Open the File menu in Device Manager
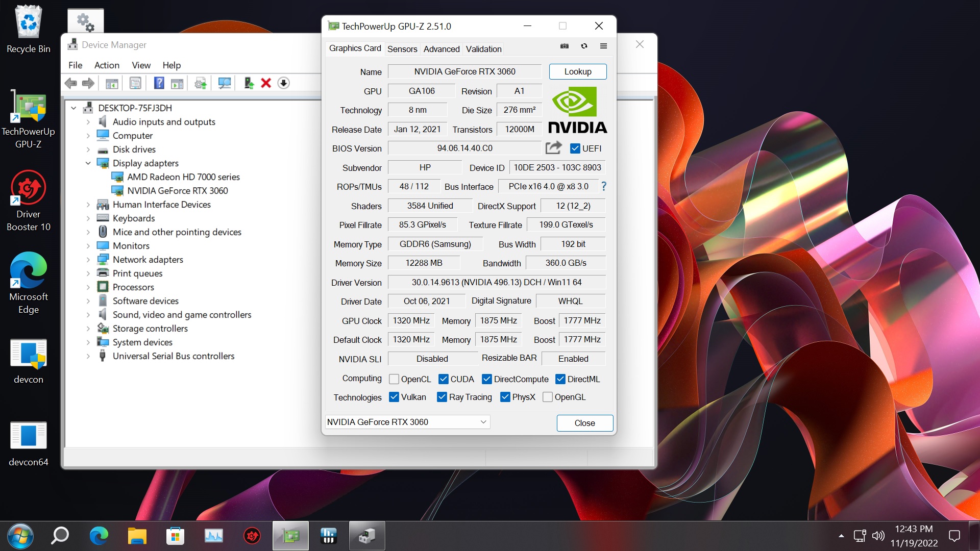980x551 pixels. pyautogui.click(x=75, y=65)
